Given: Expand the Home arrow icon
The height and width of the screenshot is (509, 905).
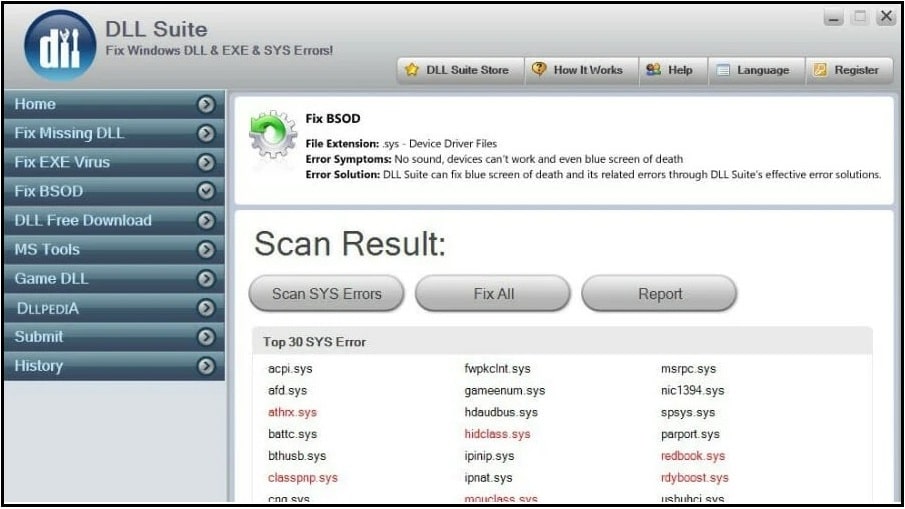Looking at the screenshot, I should pyautogui.click(x=206, y=104).
